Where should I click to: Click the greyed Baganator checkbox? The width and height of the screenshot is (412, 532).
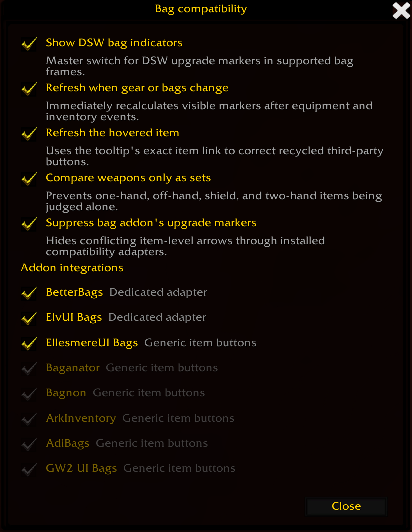click(29, 368)
